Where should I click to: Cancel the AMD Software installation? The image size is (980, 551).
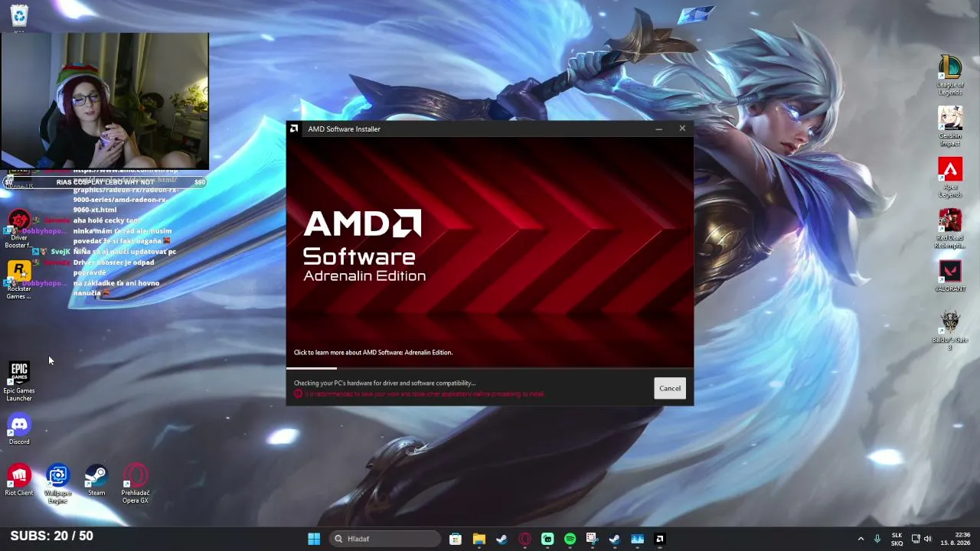[x=670, y=388]
